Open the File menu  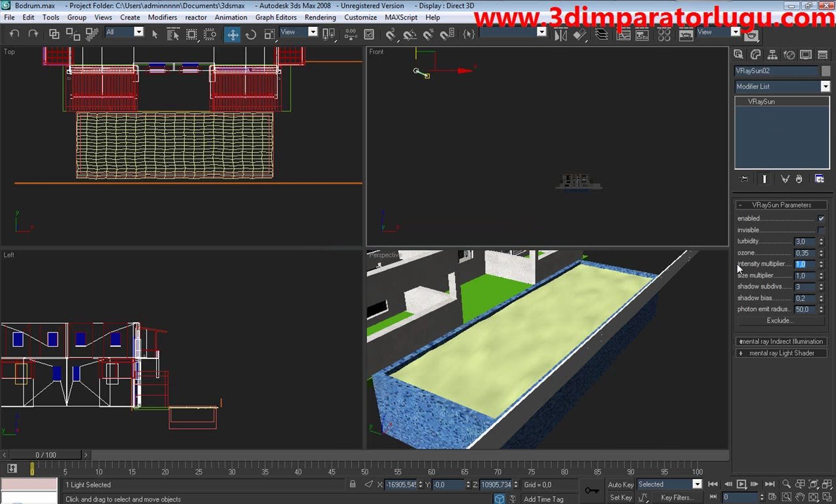[9, 18]
